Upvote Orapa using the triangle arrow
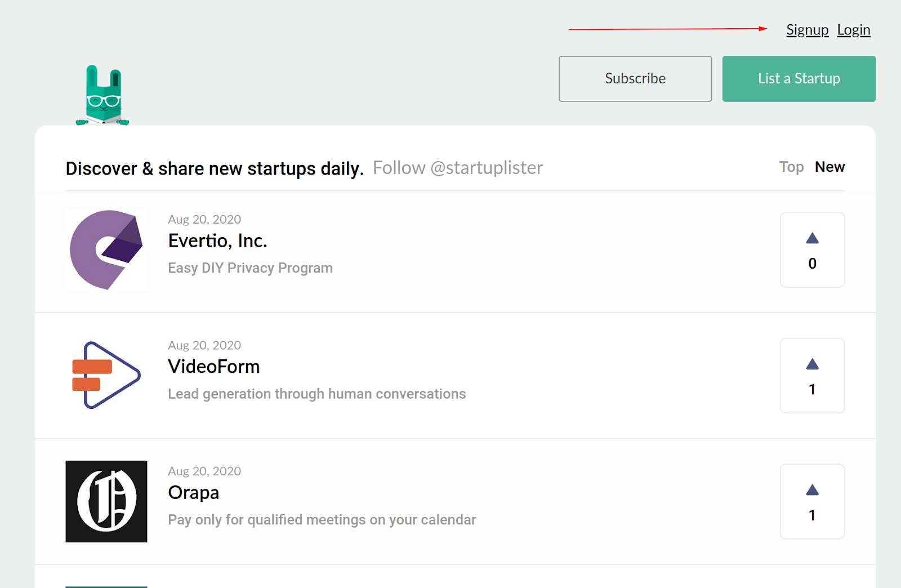The width and height of the screenshot is (901, 588). (x=812, y=491)
